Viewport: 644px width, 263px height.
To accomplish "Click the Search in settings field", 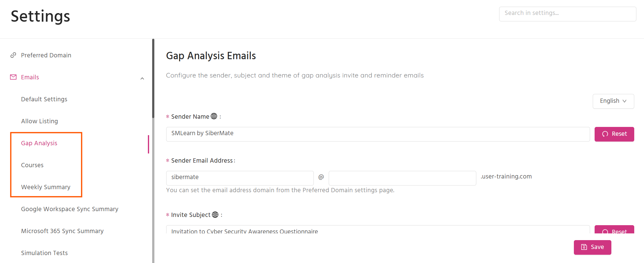I will point(567,14).
